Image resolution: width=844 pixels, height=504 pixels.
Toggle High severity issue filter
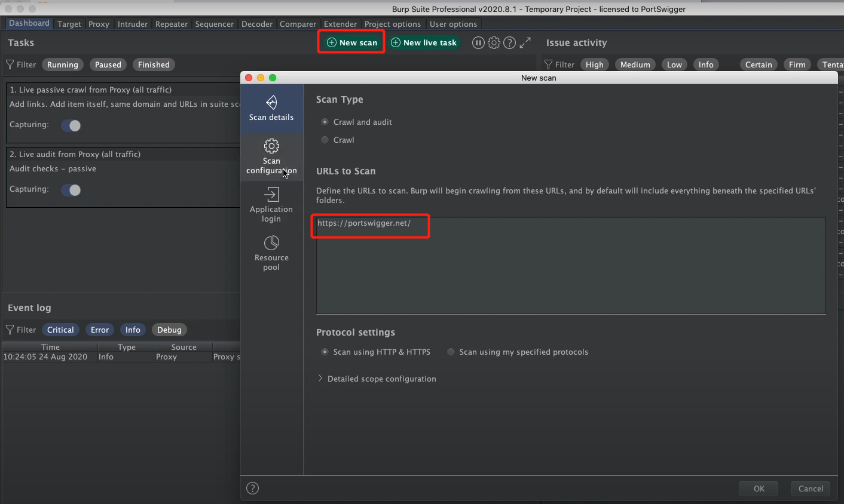(595, 64)
